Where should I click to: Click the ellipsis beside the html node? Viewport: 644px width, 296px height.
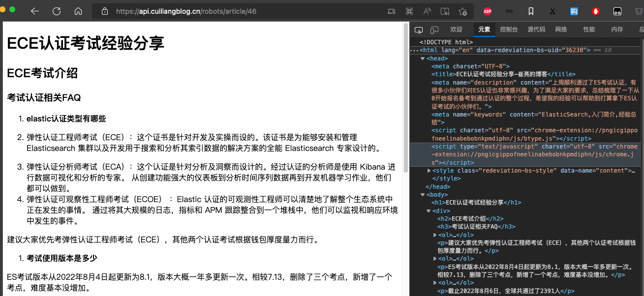click(x=414, y=50)
